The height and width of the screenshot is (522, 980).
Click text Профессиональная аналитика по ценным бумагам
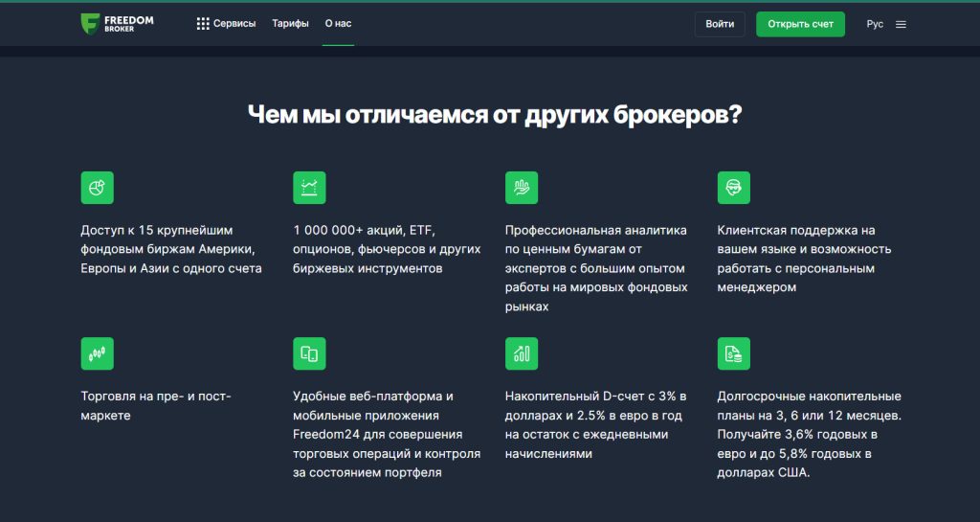click(x=596, y=268)
